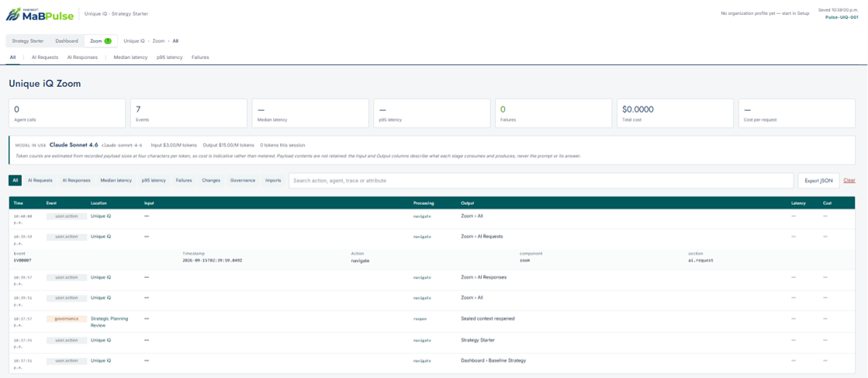Viewport: 868px width, 378px height.
Task: Click the Location column header
Action: (x=99, y=203)
